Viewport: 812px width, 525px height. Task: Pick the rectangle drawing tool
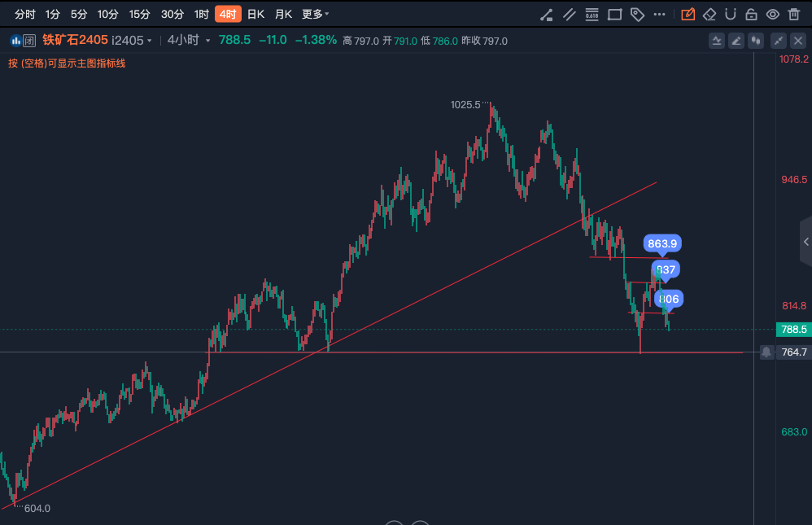[x=615, y=15]
